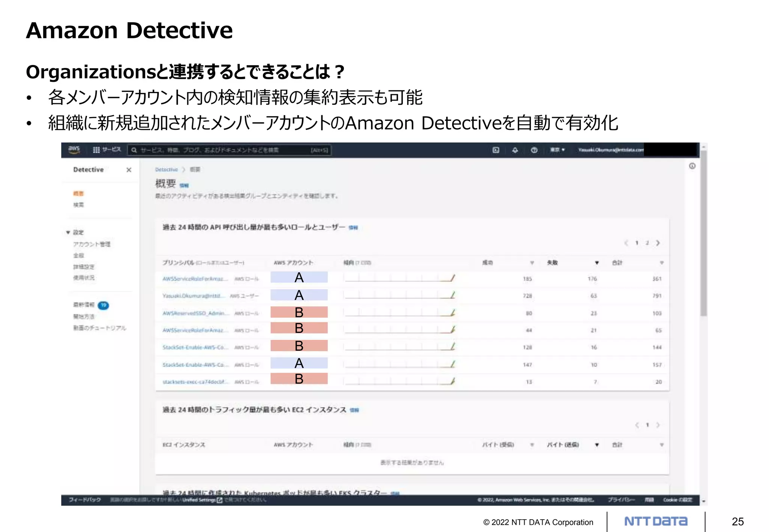Click the blue 19 badge beside 最新情報
769x532 pixels.
[103, 305]
